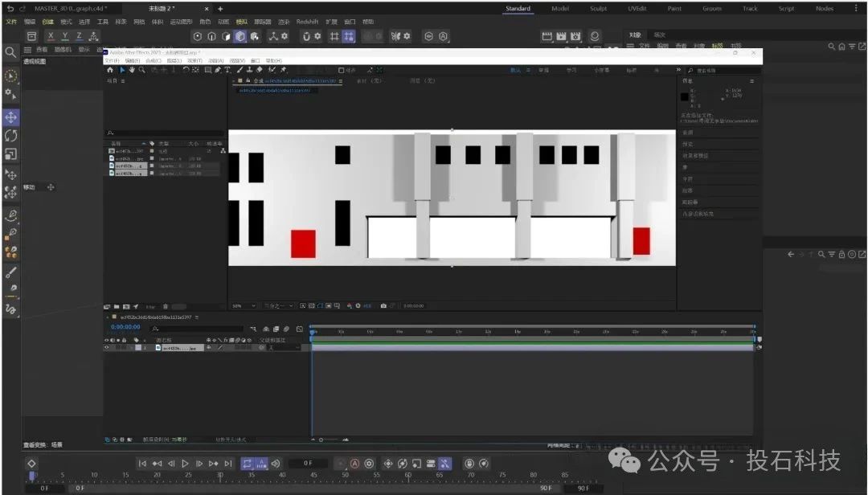868x495 pixels.
Task: Switch to the Sculpt layout tab
Action: tap(599, 8)
